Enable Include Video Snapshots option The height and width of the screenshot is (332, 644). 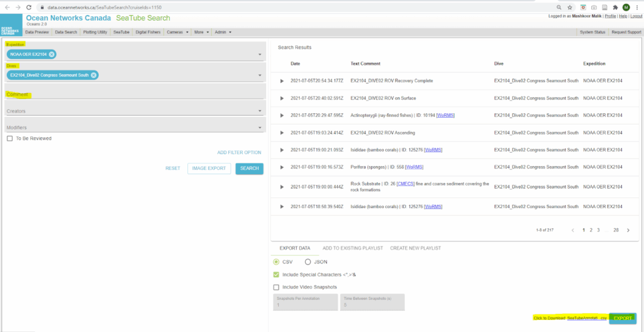click(x=276, y=287)
